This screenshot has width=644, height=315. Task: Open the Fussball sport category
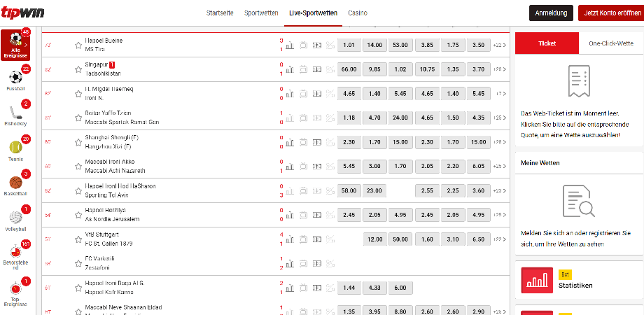15,78
